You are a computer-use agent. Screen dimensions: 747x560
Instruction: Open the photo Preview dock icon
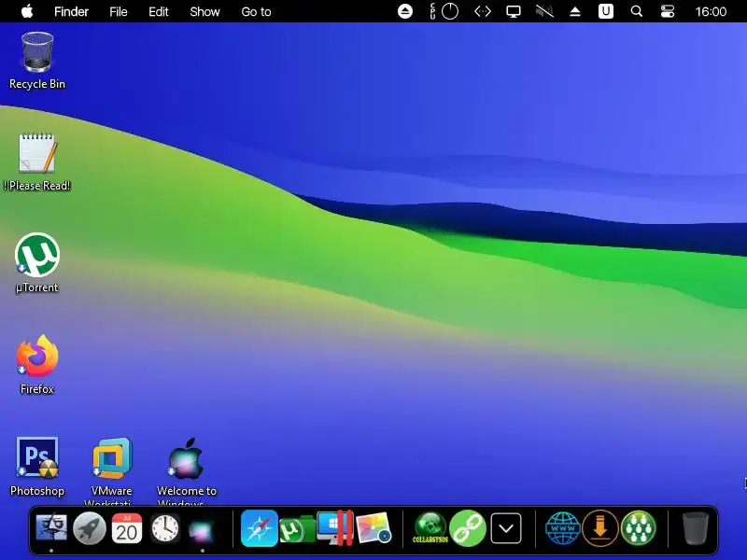[373, 527]
